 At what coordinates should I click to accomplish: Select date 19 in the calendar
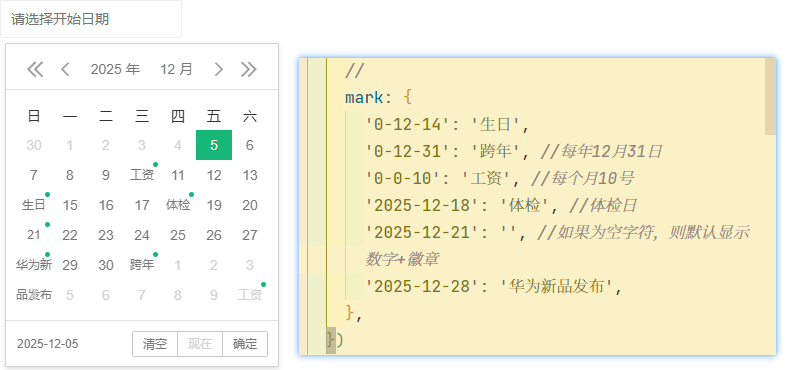click(x=214, y=205)
